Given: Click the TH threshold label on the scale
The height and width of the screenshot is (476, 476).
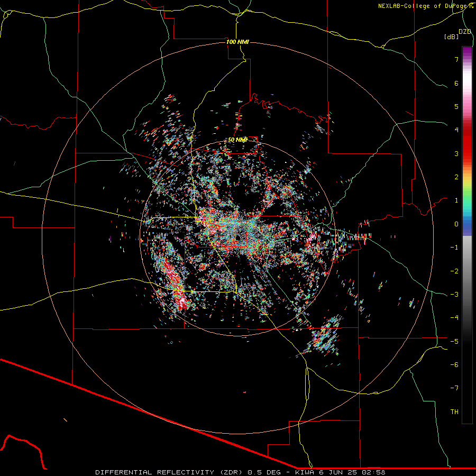Looking at the screenshot, I should 454,411.
